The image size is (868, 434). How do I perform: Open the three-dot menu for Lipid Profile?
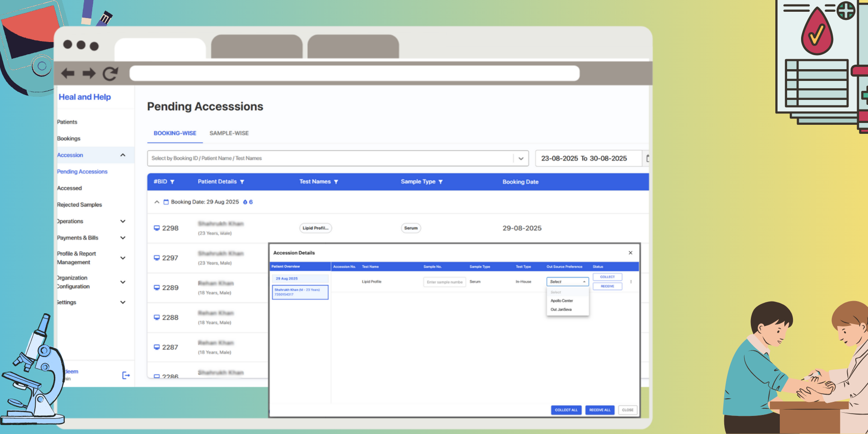click(x=631, y=282)
